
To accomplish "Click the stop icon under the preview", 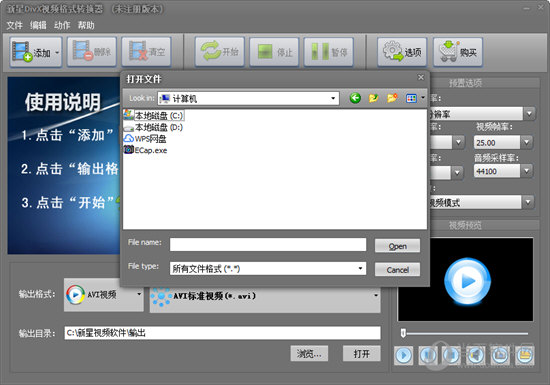I will click(451, 356).
